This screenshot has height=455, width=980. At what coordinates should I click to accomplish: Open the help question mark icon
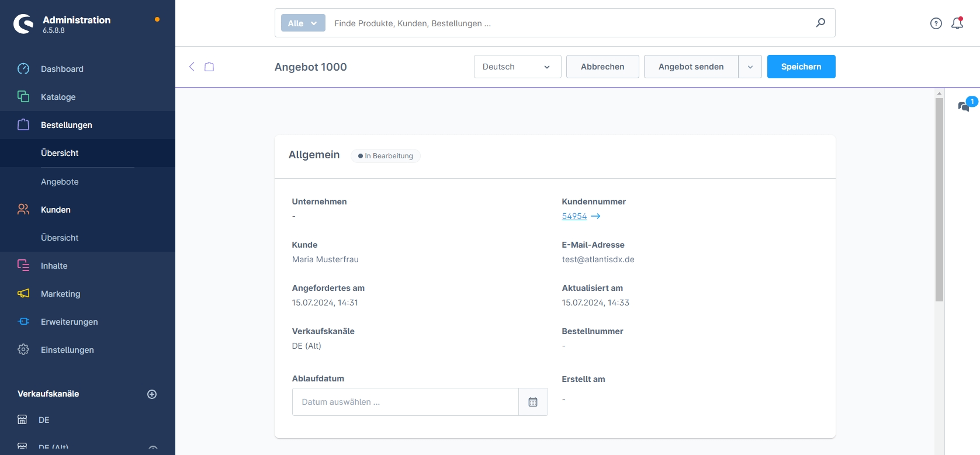point(936,23)
